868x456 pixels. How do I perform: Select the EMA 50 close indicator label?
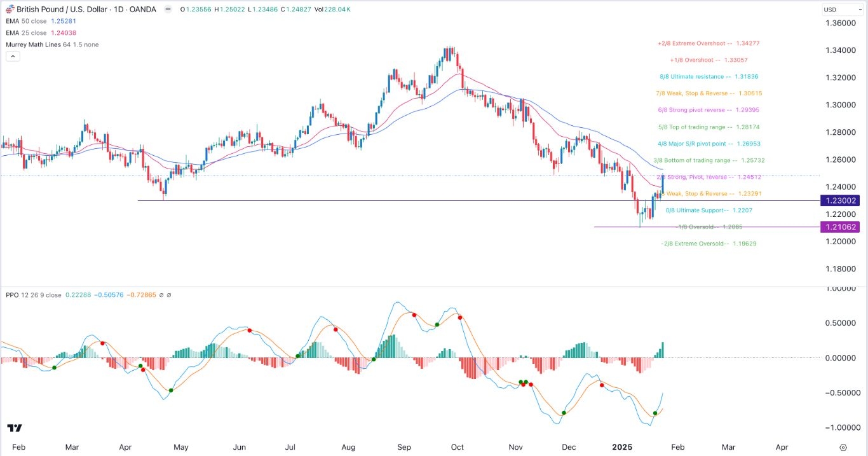tap(28, 21)
